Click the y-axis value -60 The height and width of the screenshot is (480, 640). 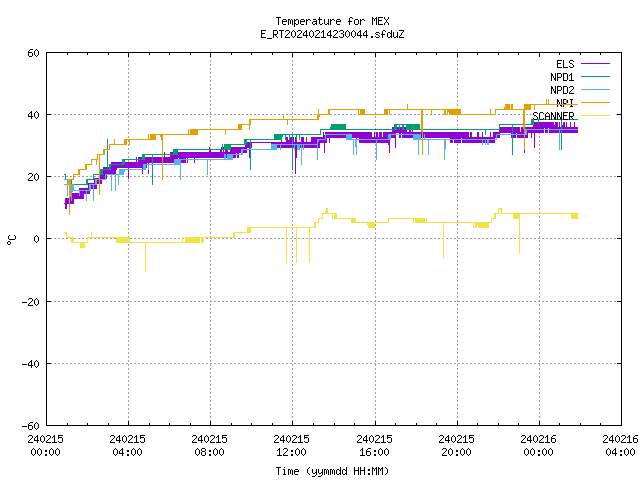(x=31, y=426)
